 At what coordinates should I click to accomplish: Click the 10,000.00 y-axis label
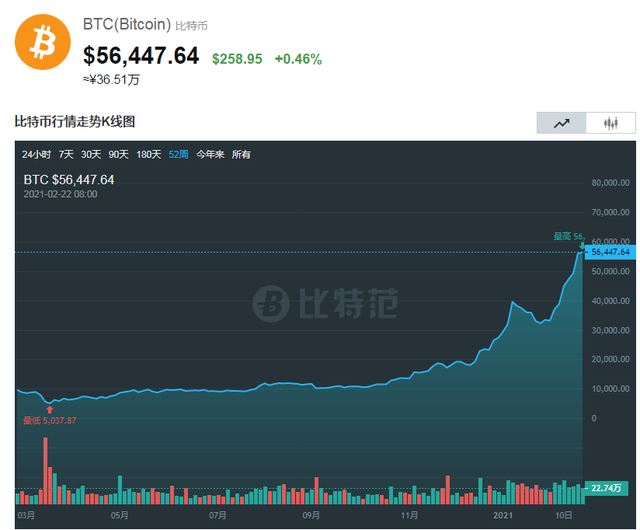pyautogui.click(x=611, y=389)
